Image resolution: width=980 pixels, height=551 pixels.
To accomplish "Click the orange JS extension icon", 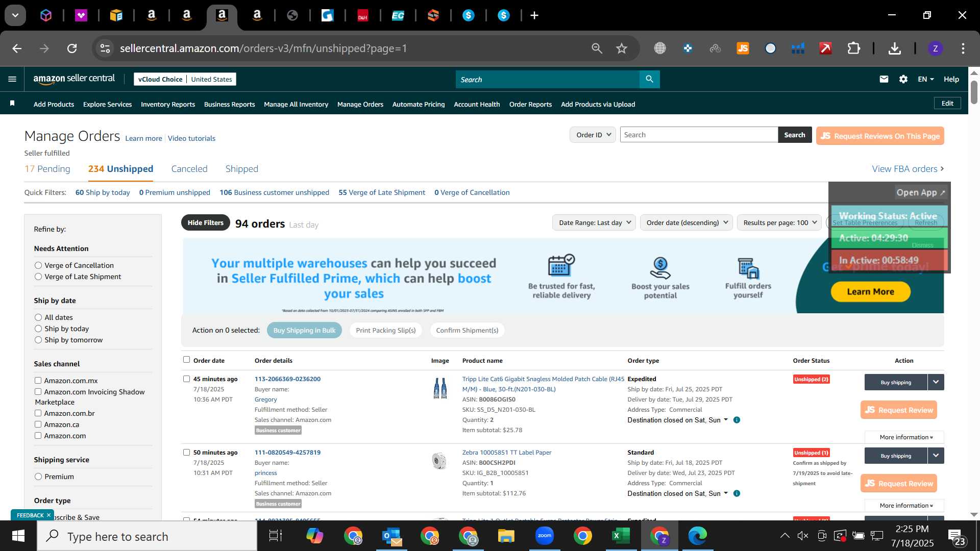I will 743,48.
